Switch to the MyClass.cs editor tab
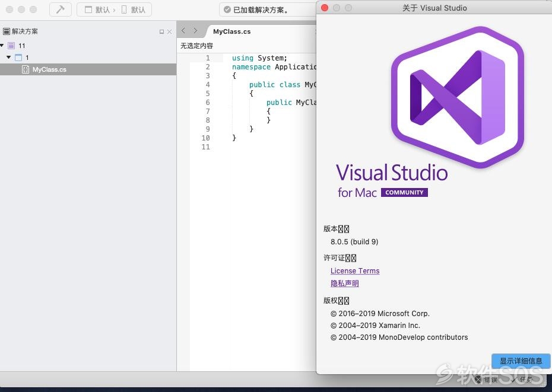This screenshot has width=552, height=392. pyautogui.click(x=231, y=31)
